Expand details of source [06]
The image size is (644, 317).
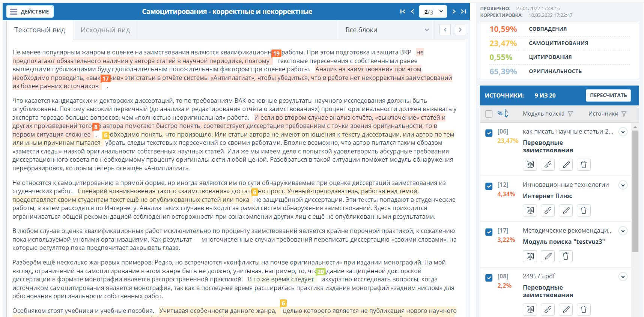tap(623, 132)
